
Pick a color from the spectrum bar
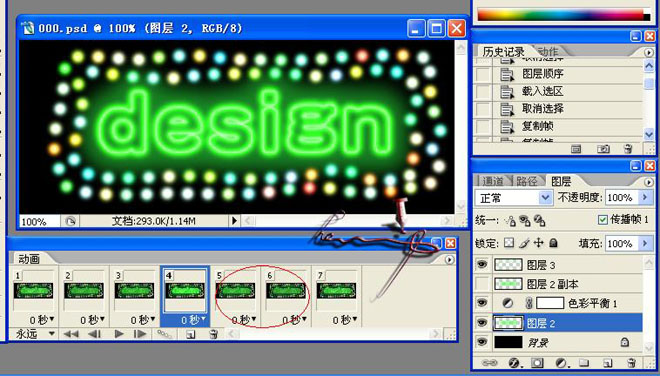564,14
